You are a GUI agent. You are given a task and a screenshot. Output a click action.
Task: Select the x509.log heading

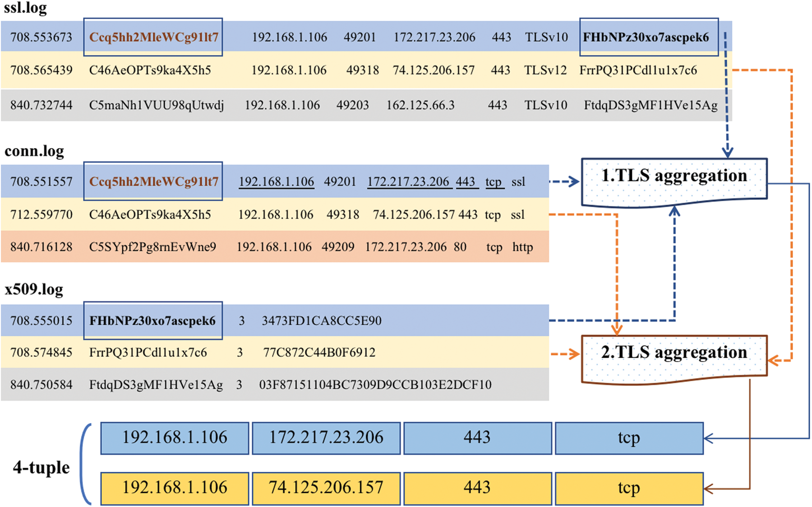tap(34, 289)
